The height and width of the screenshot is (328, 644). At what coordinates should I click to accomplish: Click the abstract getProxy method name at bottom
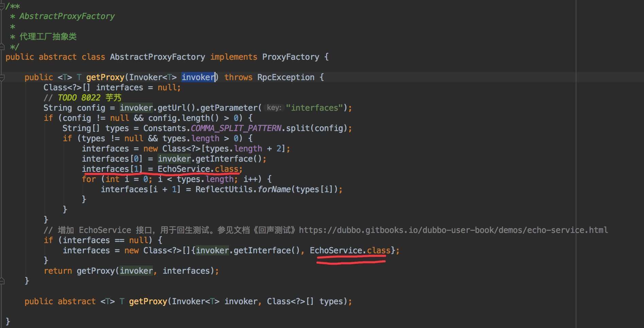click(148, 302)
